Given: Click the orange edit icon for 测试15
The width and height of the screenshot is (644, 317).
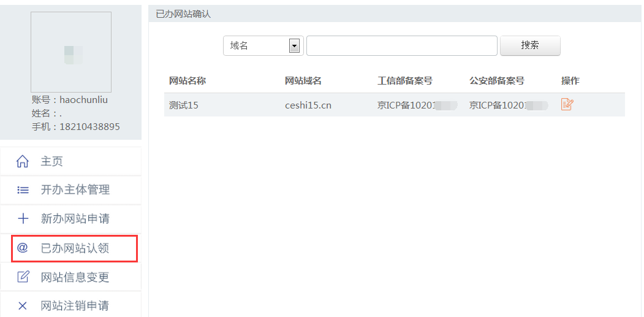Looking at the screenshot, I should pos(567,105).
